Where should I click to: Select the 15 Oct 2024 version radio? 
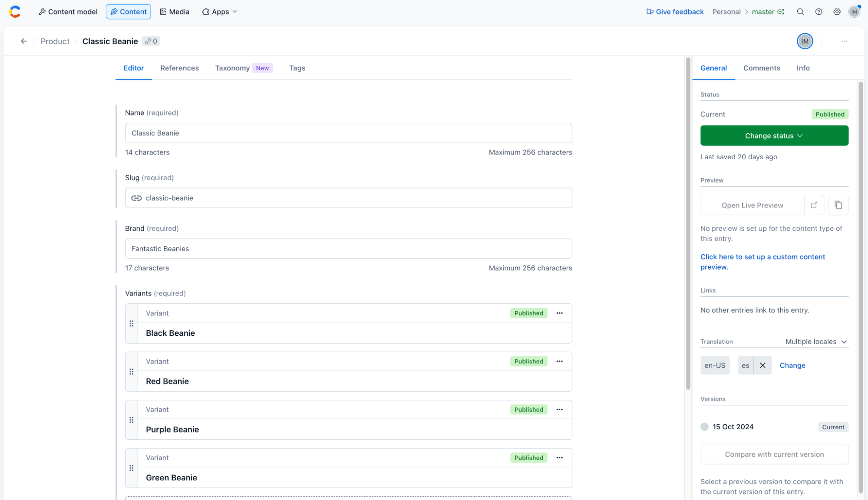(x=704, y=427)
